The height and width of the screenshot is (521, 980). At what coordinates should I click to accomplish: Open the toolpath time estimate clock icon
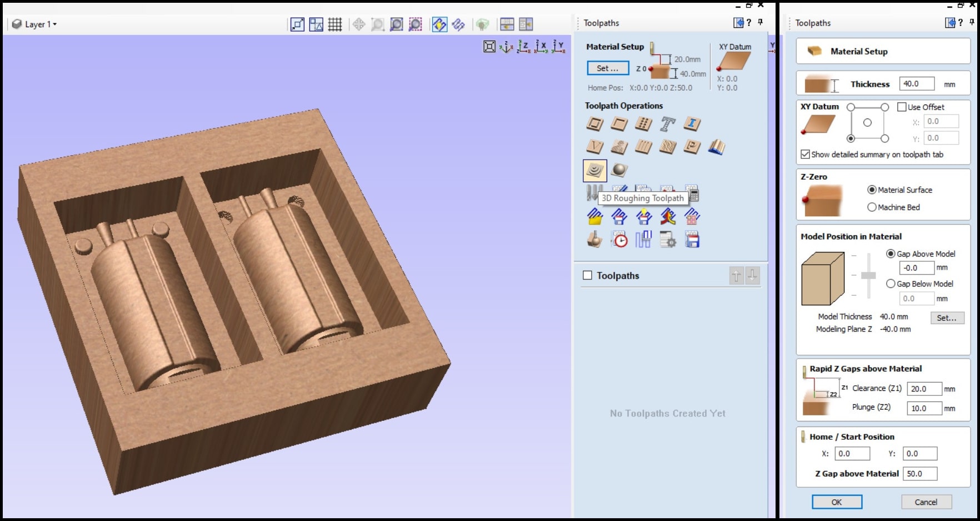619,240
